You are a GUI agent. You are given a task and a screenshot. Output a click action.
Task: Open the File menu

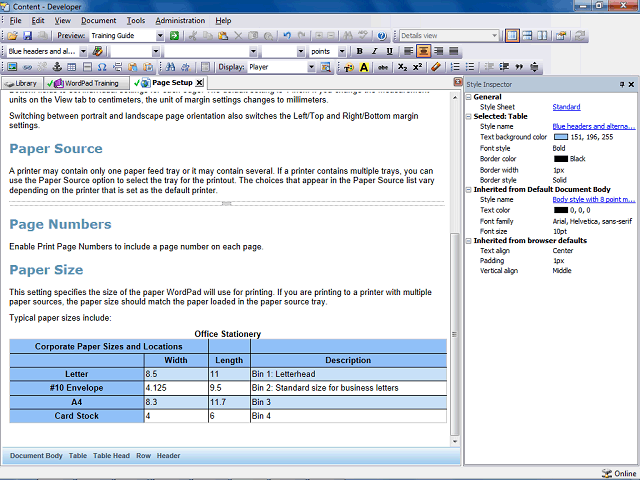tap(16, 20)
